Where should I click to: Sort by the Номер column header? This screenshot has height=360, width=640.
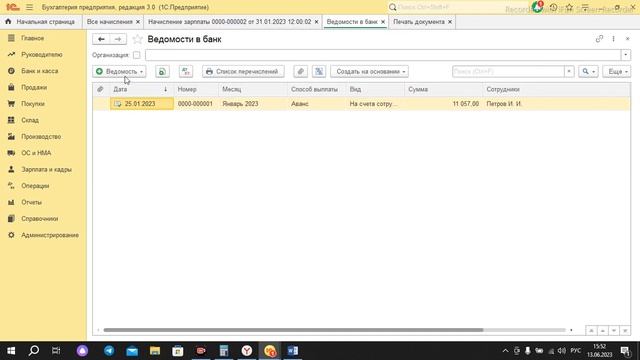coord(196,89)
